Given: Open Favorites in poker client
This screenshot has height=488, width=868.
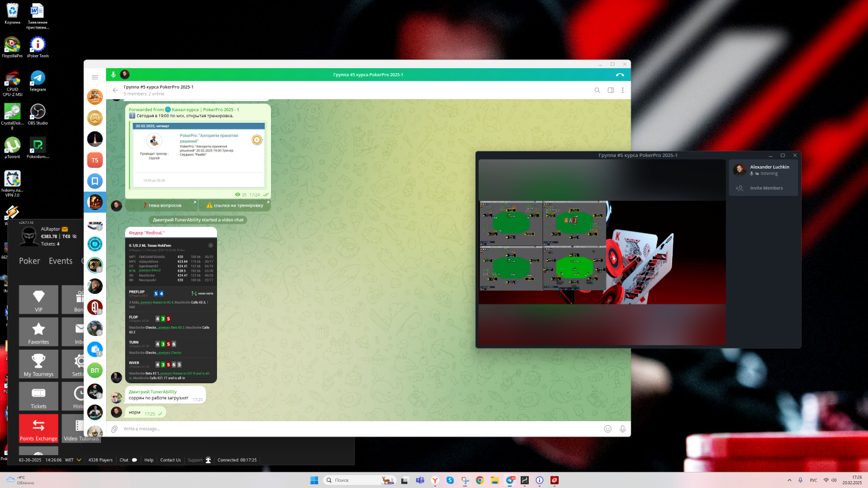Looking at the screenshot, I should click(x=38, y=332).
